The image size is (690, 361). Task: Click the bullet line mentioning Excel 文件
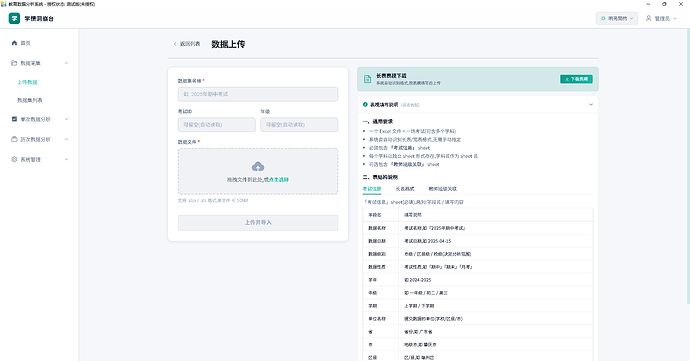coord(412,131)
